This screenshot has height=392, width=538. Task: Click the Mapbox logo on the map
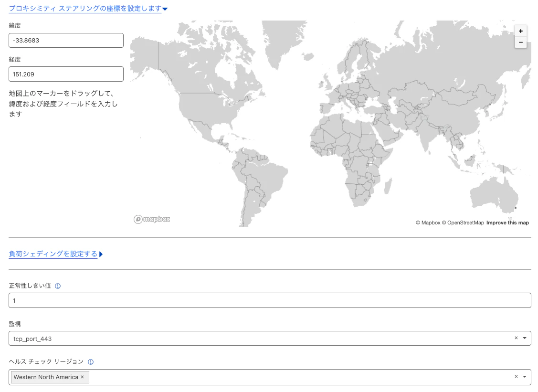point(152,219)
